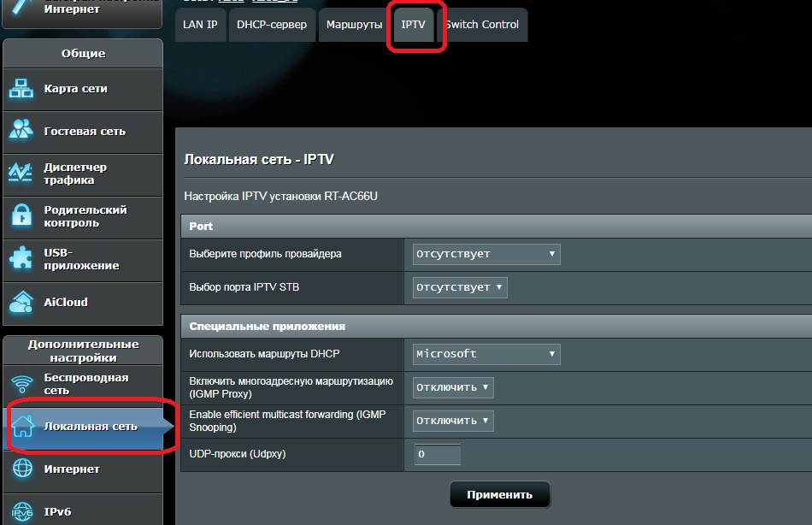
Task: Open Беспроводная сеть menu label
Action: 86,384
